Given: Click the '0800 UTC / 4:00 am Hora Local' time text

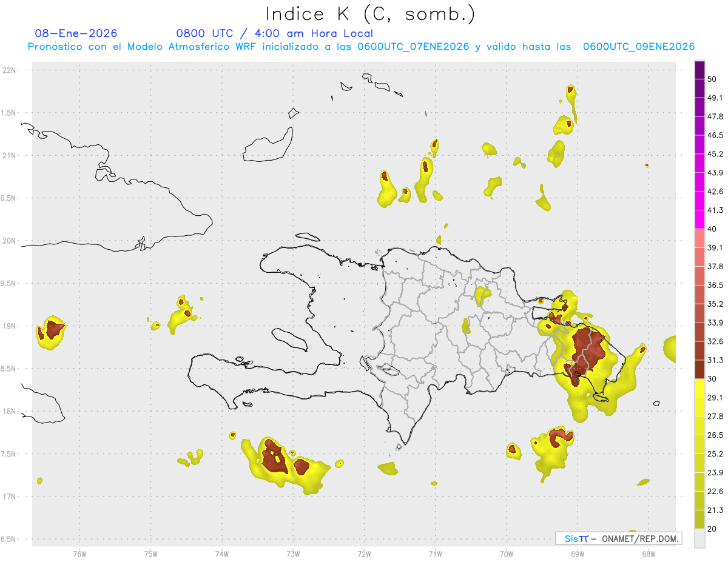Looking at the screenshot, I should (x=274, y=33).
